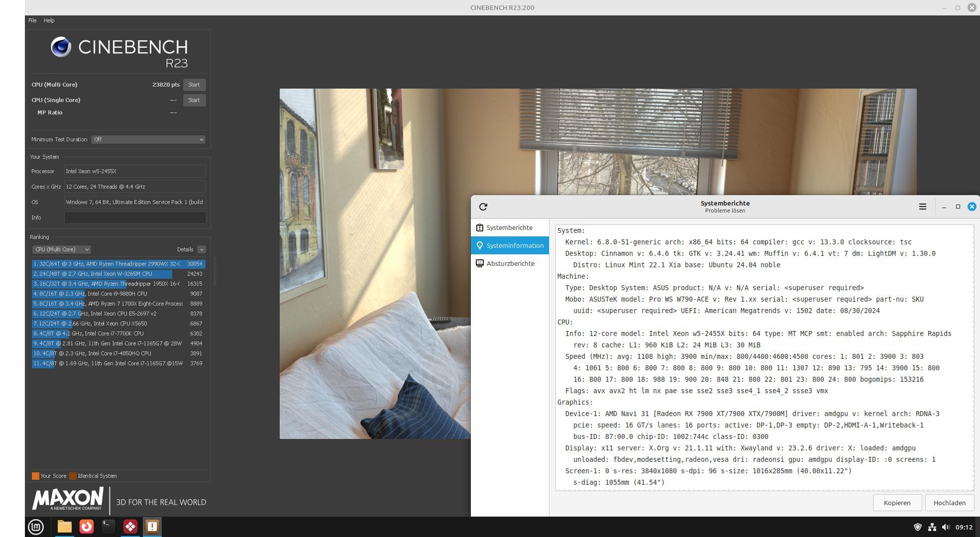Click the Distro Linux Mint 22.1 line

tap(676, 265)
